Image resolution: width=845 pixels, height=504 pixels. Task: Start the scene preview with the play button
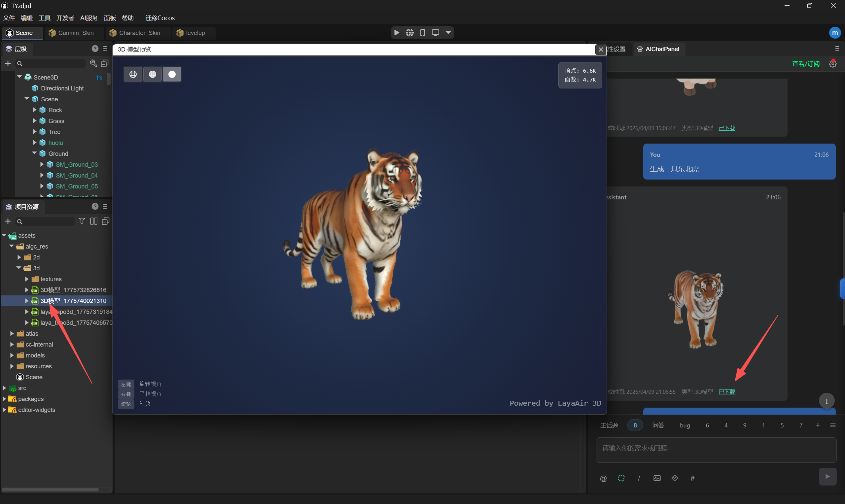tap(397, 33)
